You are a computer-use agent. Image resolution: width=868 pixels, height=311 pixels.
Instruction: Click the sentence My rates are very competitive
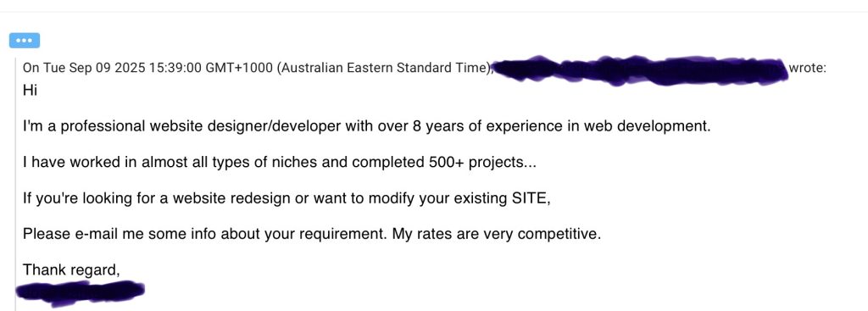coord(497,235)
